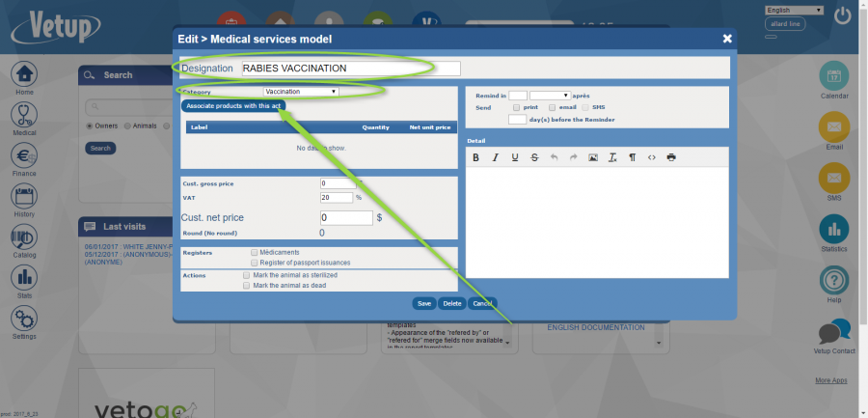868x418 pixels.
Task: Save the medical services model
Action: (424, 304)
